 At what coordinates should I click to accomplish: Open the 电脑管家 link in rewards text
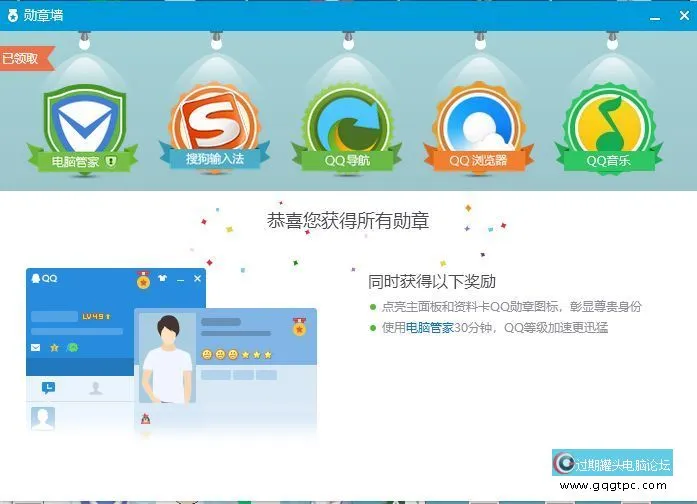(x=429, y=328)
